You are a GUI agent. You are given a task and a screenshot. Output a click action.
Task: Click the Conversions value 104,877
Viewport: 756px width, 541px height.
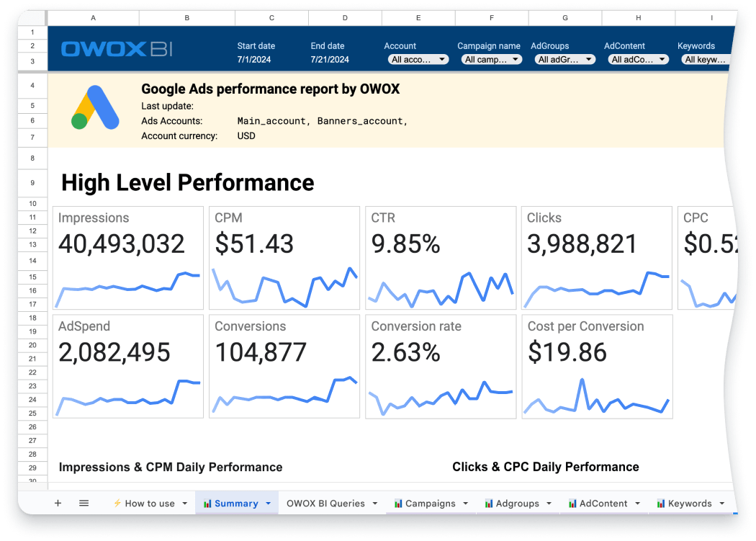point(261,352)
